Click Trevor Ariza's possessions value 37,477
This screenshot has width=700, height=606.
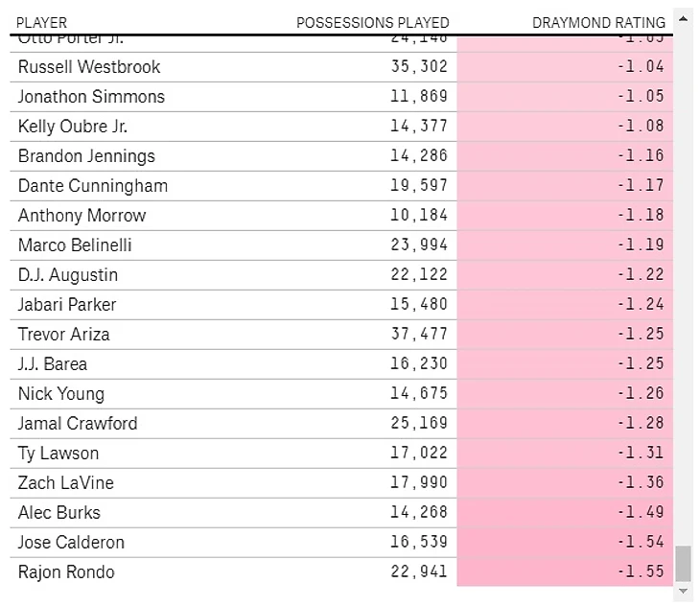(419, 335)
